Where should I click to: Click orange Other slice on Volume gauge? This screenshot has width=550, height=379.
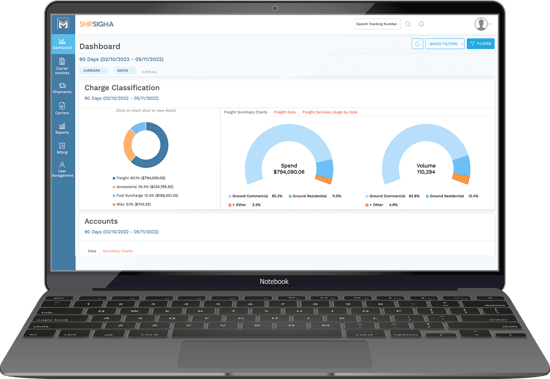(461, 179)
